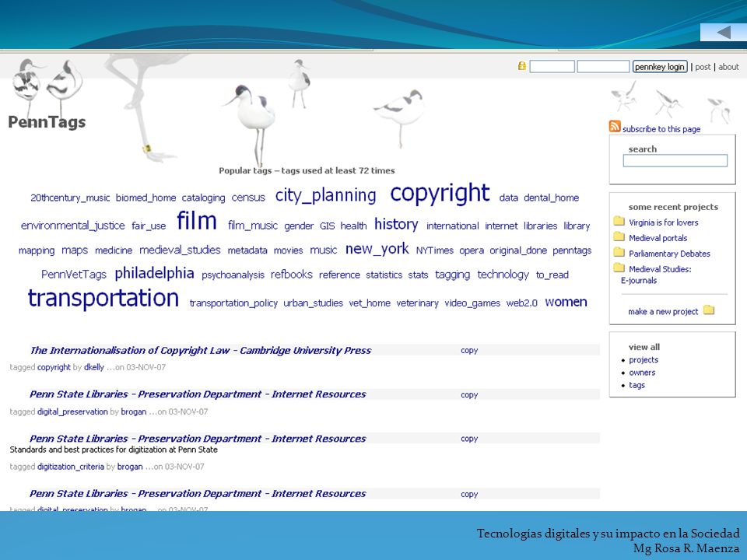Select the medieval_studies tag

tap(180, 250)
